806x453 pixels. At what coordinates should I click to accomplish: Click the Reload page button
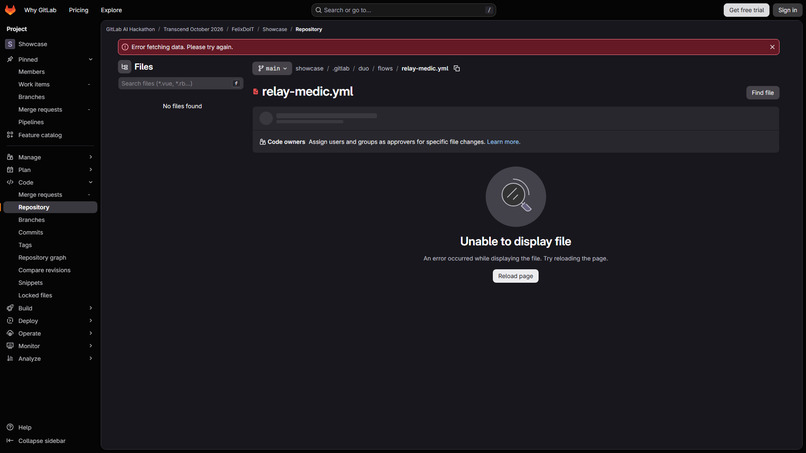click(516, 276)
